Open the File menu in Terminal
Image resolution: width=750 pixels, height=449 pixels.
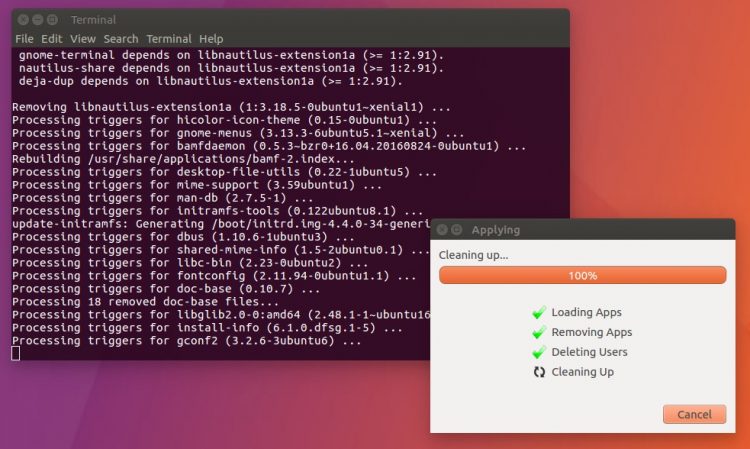[24, 39]
